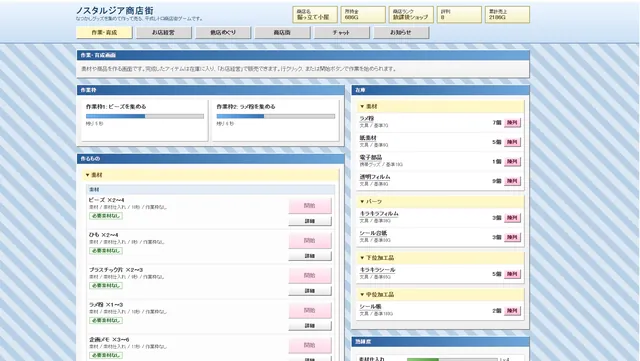
Task: Click the 必要素材なし tag under プラスチック片
Action: click(x=106, y=285)
